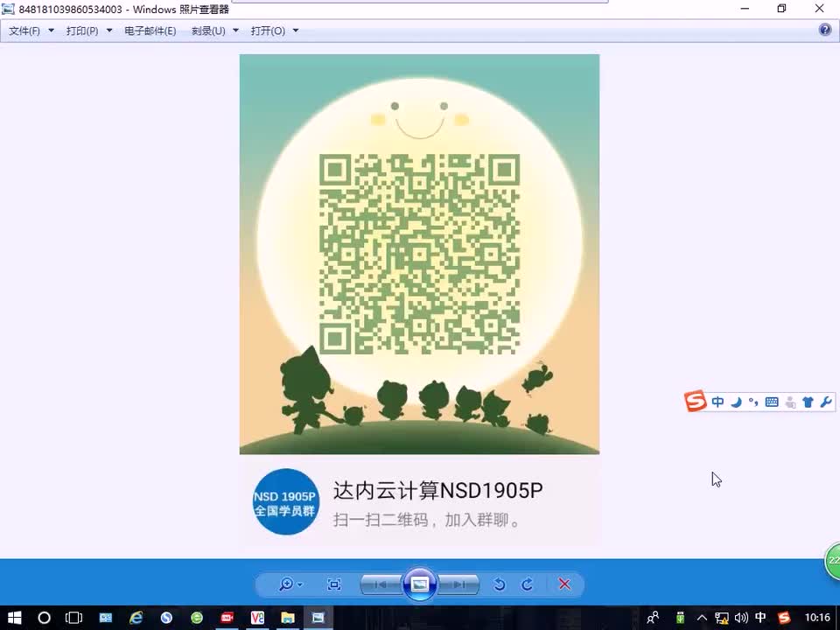Open the Sogou soft keyboard
The width and height of the screenshot is (840, 630).
[772, 402]
